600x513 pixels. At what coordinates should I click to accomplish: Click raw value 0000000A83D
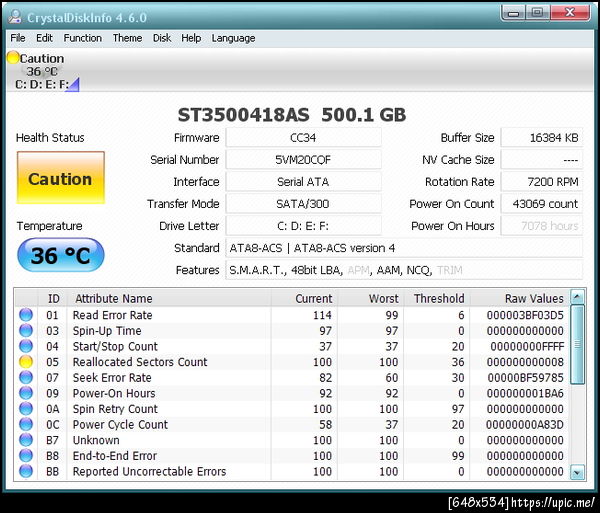pyautogui.click(x=525, y=425)
